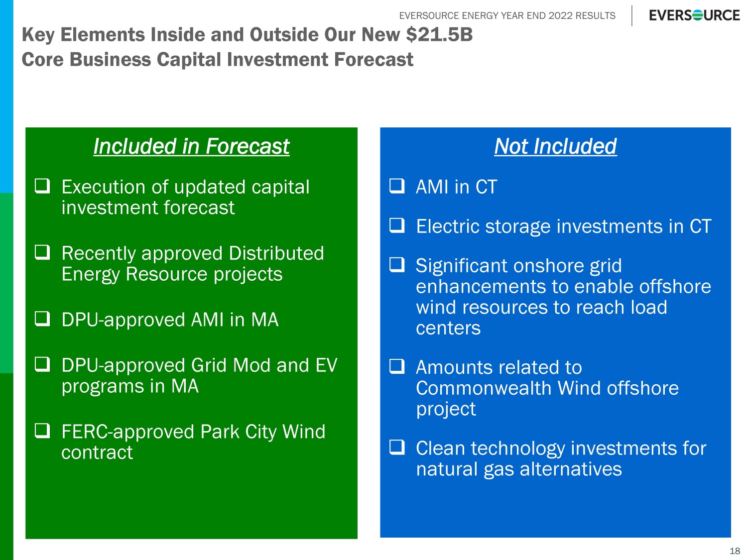Click the slide page number 18
Image resolution: width=747 pixels, height=560 pixels.
(x=735, y=551)
